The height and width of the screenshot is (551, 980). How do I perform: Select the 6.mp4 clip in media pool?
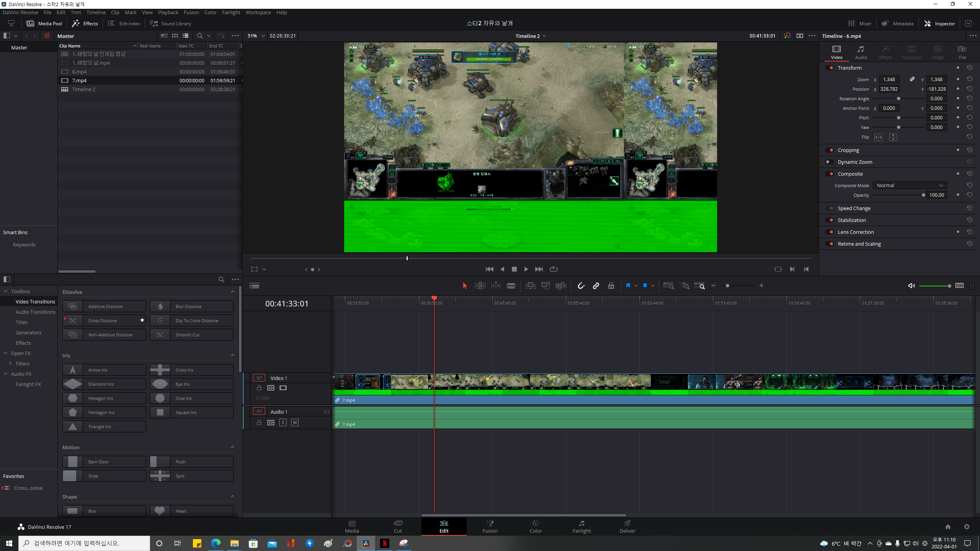pyautogui.click(x=79, y=72)
